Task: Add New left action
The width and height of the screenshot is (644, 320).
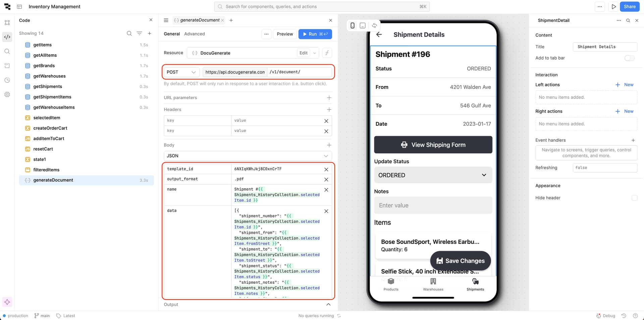Action: [x=625, y=85]
